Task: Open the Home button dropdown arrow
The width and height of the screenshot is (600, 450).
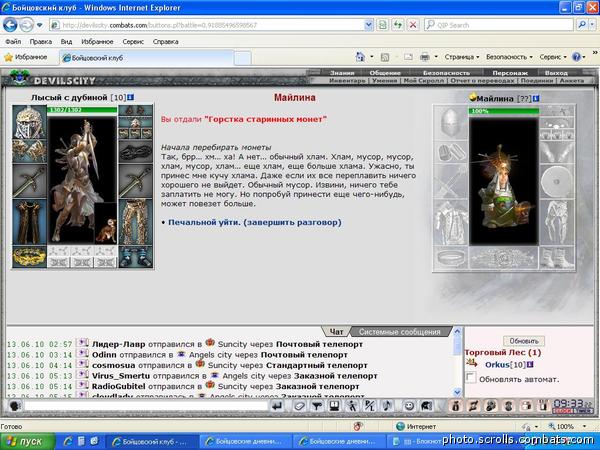Action: [x=372, y=57]
